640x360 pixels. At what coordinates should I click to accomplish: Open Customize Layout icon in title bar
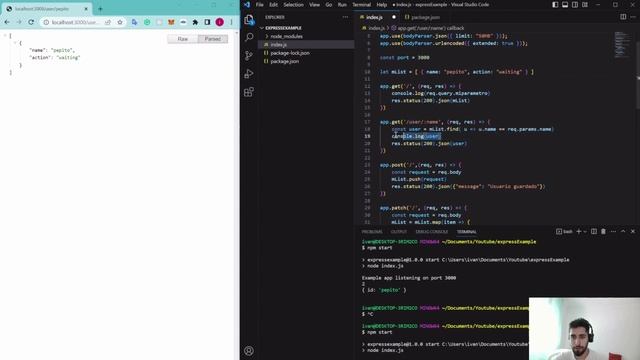click(x=585, y=4)
